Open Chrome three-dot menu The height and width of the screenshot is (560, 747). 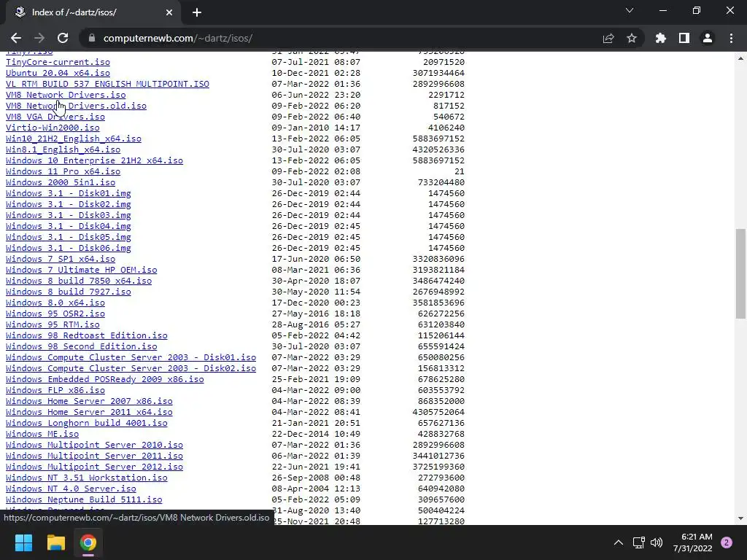tap(731, 38)
